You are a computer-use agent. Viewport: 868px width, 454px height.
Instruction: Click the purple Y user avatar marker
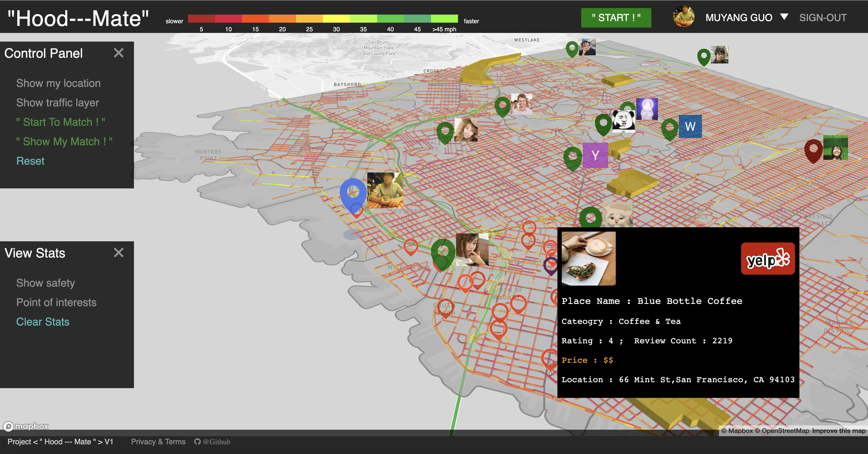point(595,155)
